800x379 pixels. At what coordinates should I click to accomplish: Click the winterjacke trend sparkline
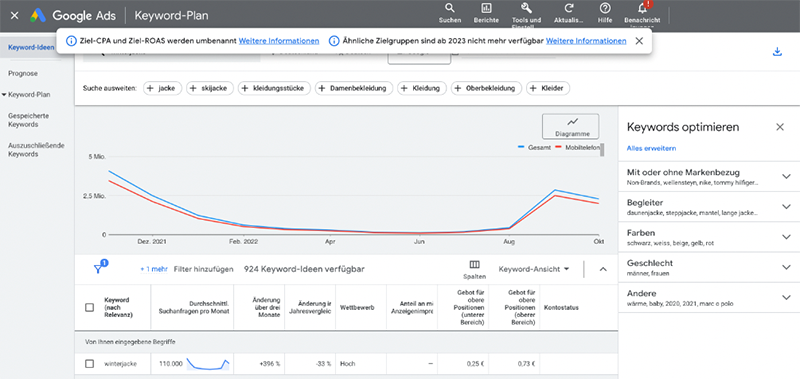point(208,364)
